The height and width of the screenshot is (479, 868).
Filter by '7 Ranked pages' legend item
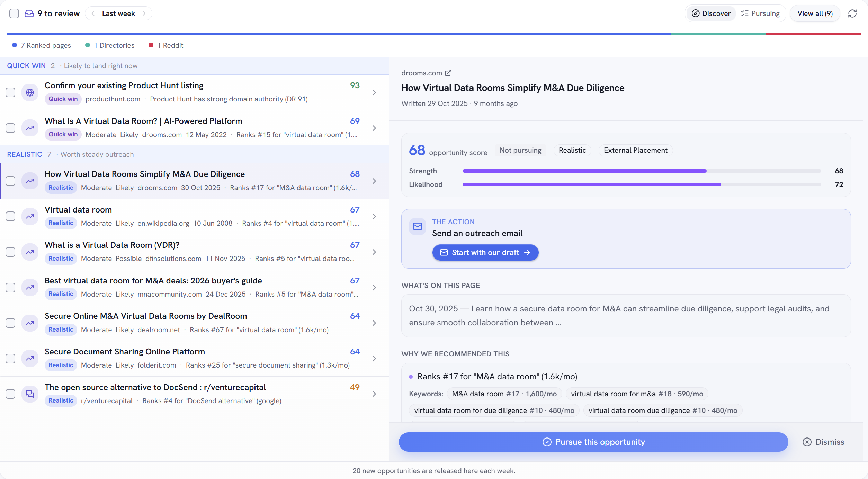(x=42, y=45)
